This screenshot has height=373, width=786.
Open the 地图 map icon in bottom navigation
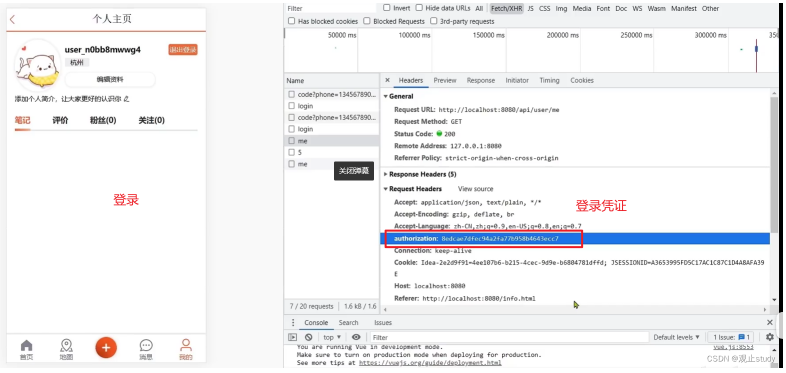click(x=66, y=349)
